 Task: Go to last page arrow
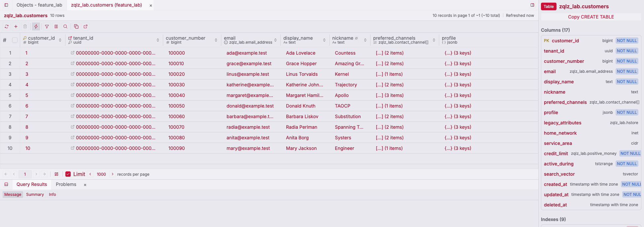44,174
